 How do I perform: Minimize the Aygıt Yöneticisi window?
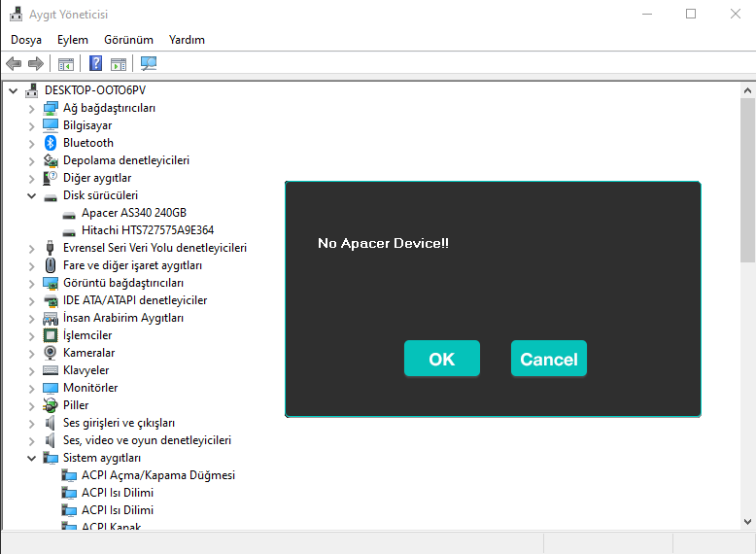point(647,14)
